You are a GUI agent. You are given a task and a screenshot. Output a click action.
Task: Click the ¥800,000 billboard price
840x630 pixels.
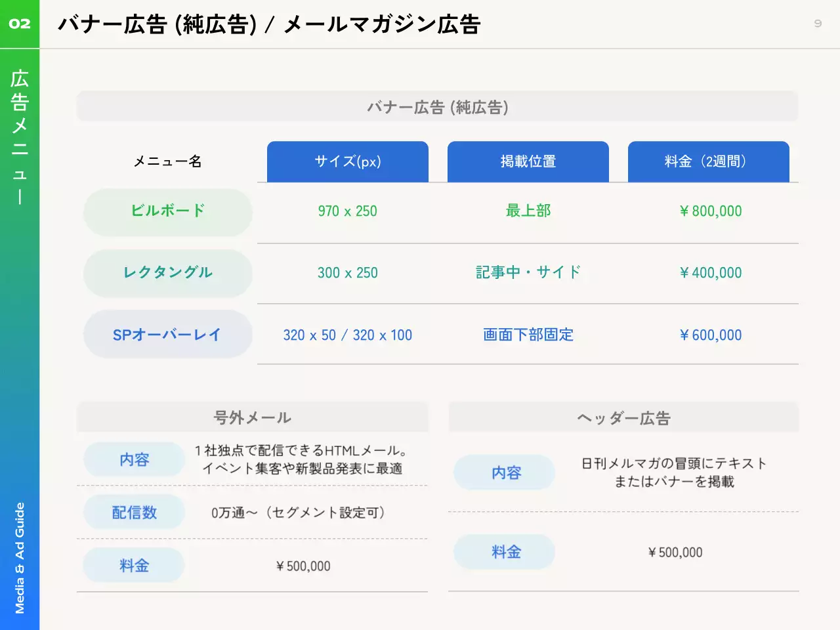(710, 211)
